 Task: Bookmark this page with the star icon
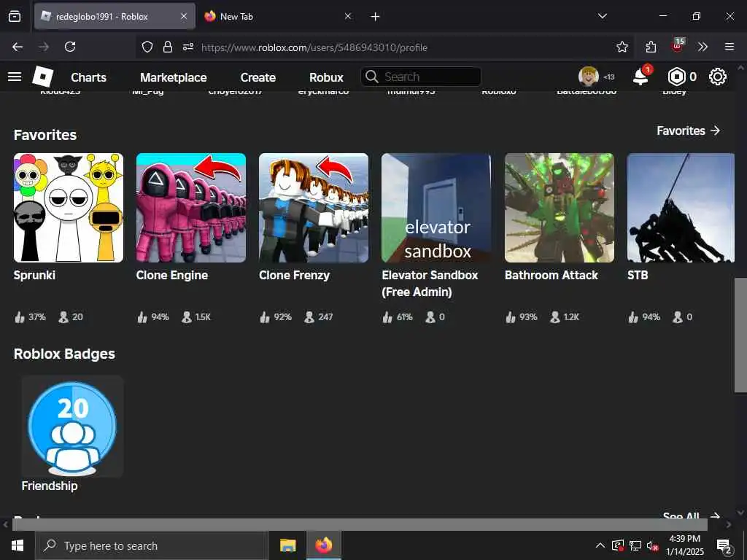(622, 47)
